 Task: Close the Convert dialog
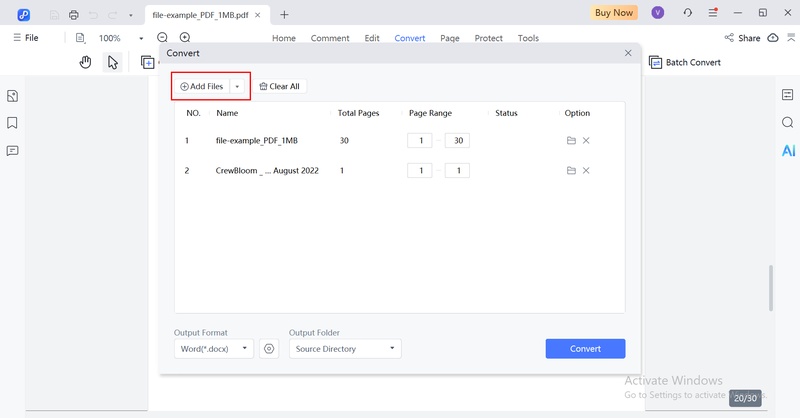[x=628, y=53]
